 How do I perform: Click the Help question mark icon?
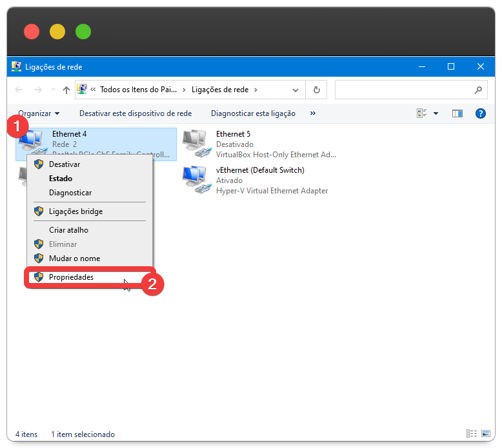pos(480,113)
